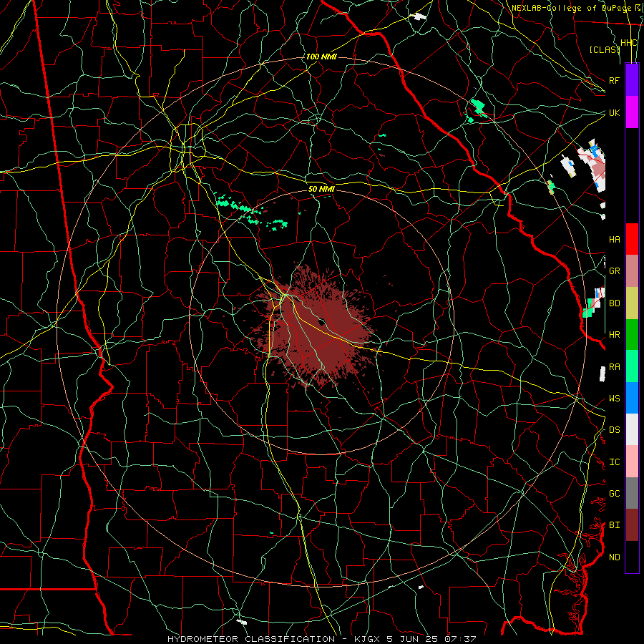The width and height of the screenshot is (644, 644).
Task: Click the "GC" legend label
Action: (614, 494)
